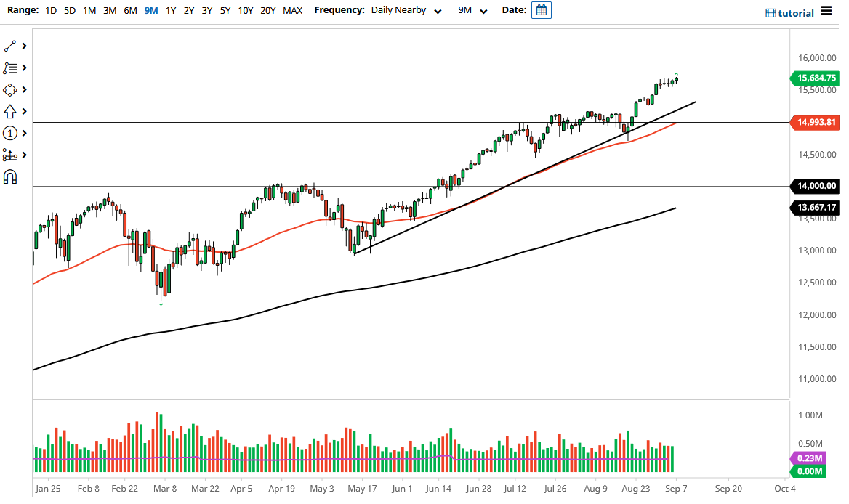The width and height of the screenshot is (849, 504).
Task: Switch to the 6M range
Action: pos(129,10)
